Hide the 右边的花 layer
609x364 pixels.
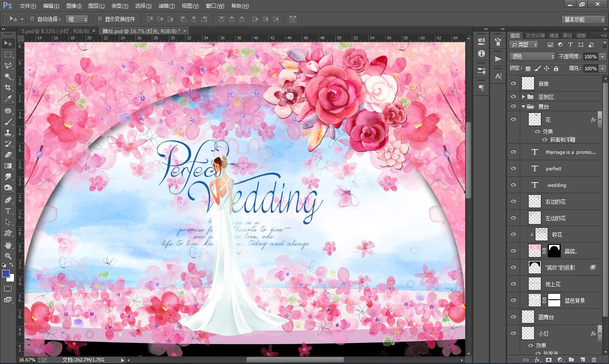point(513,201)
